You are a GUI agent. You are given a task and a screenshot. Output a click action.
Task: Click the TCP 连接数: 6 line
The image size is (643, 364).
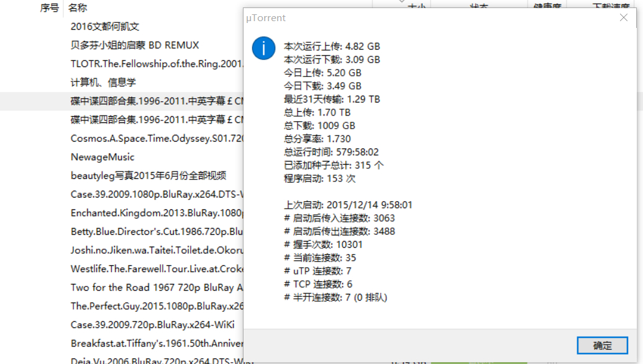point(318,284)
